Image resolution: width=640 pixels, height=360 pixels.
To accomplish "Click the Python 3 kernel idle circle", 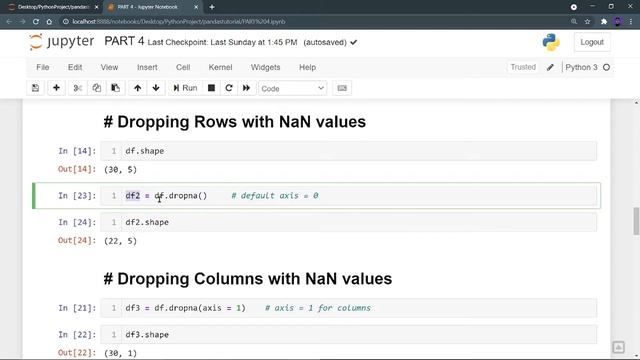I will pyautogui.click(x=607, y=67).
